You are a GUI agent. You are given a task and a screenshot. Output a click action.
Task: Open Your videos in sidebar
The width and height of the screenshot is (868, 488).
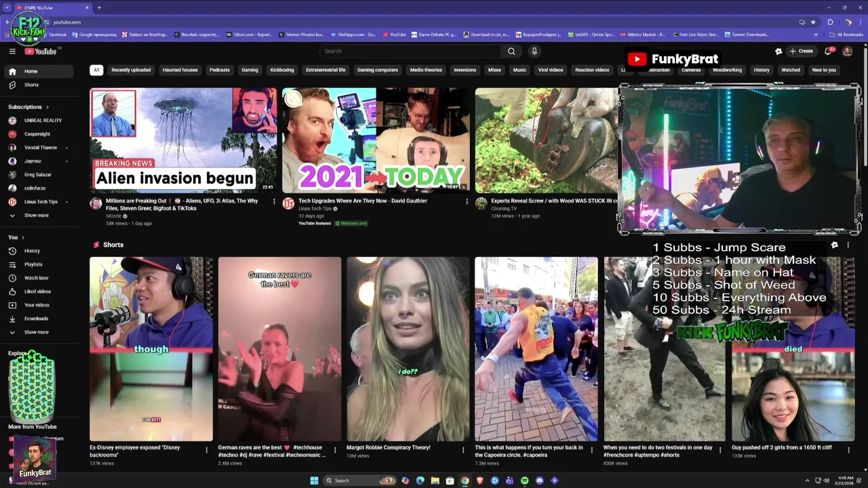39,305
